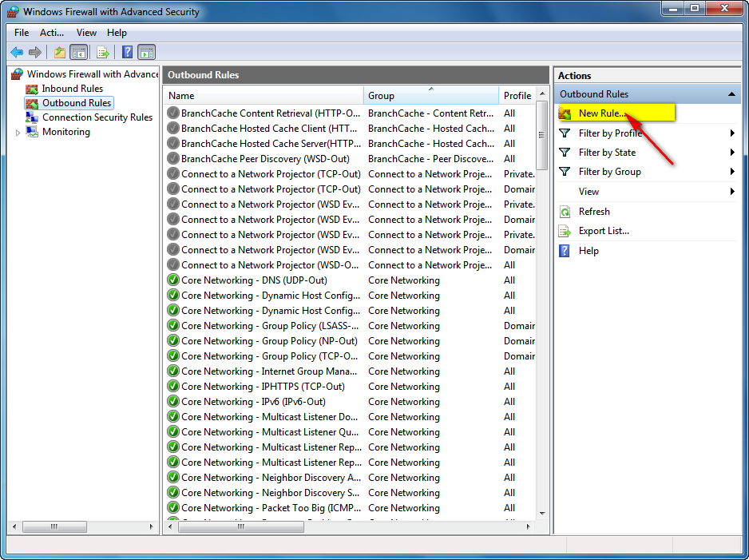Click gray disabled icon of BranchCache Peer Discovery
This screenshot has height=560, width=749.
173,159
